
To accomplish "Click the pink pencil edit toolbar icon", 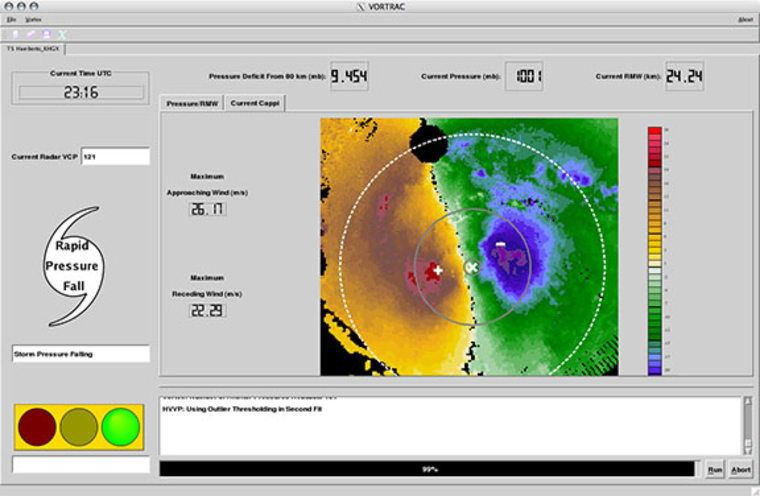I will click(31, 34).
